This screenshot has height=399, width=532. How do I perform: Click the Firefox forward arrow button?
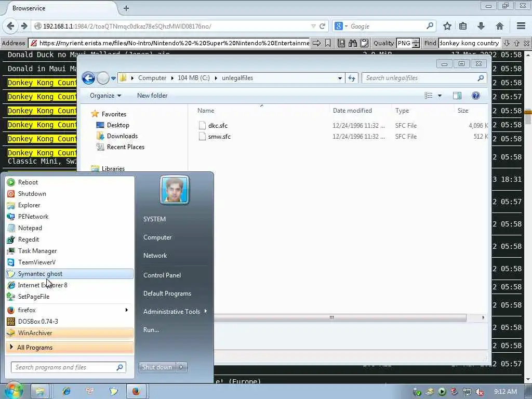click(x=24, y=26)
